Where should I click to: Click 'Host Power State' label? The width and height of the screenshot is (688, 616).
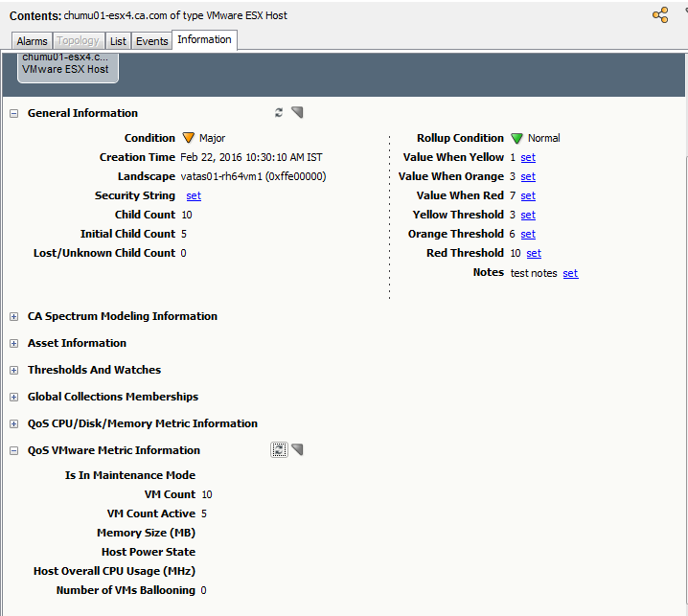point(149,552)
